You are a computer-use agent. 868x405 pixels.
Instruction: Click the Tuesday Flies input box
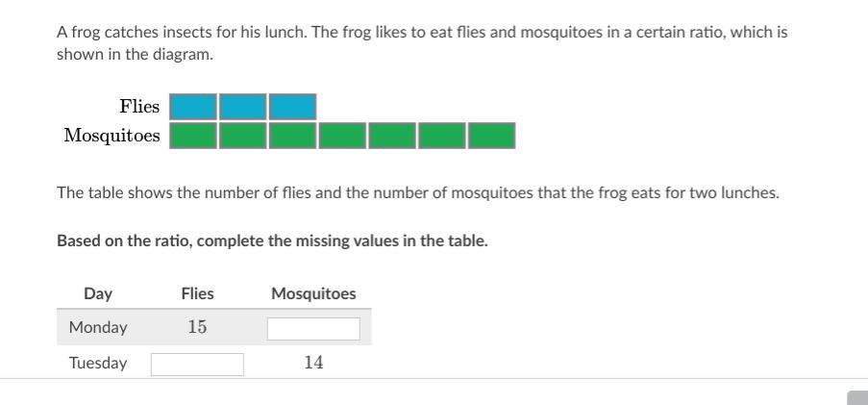197,365
